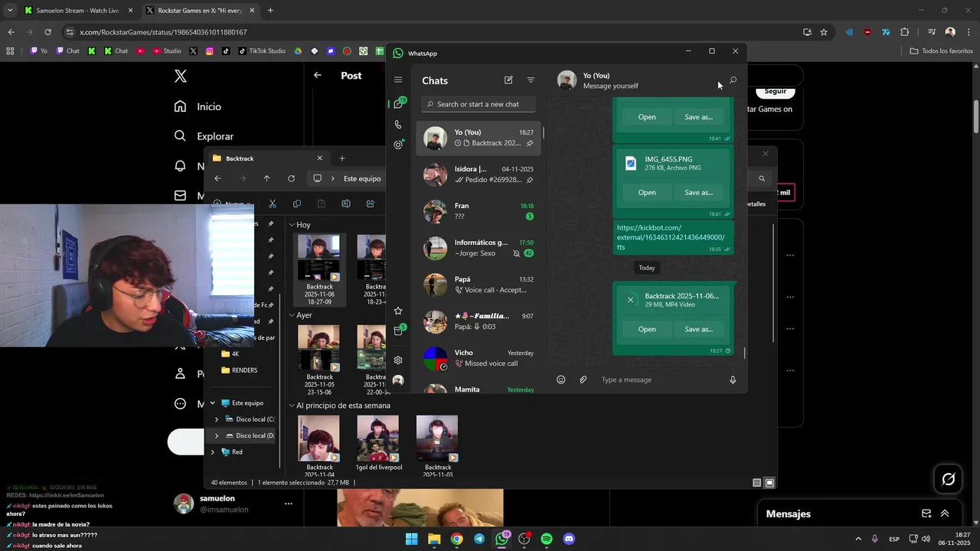
Task: Collapse the Hoy group in File Explorer
Action: (x=292, y=225)
